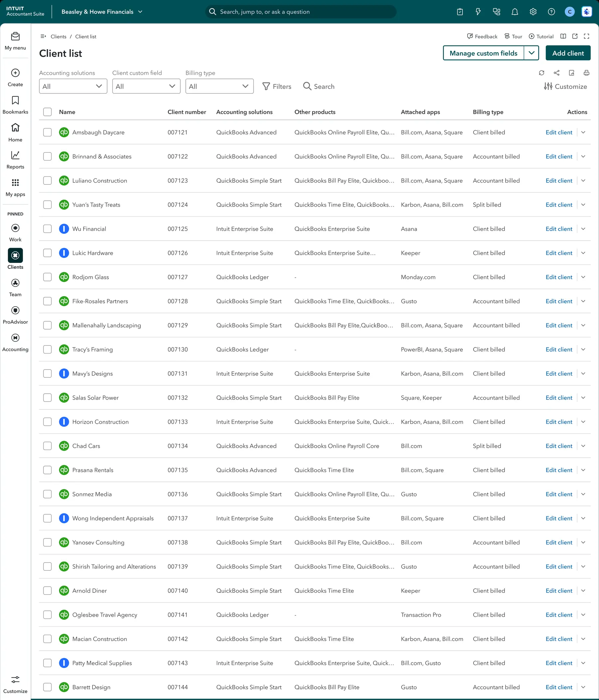Image resolution: width=599 pixels, height=700 pixels.
Task: Open the Team sidebar menu item
Action: coord(15,288)
